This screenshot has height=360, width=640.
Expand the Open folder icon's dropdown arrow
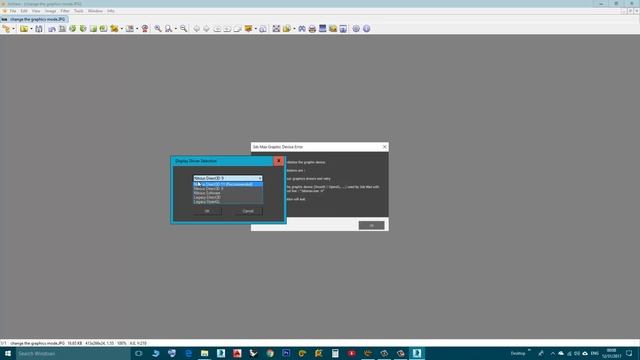[31, 29]
